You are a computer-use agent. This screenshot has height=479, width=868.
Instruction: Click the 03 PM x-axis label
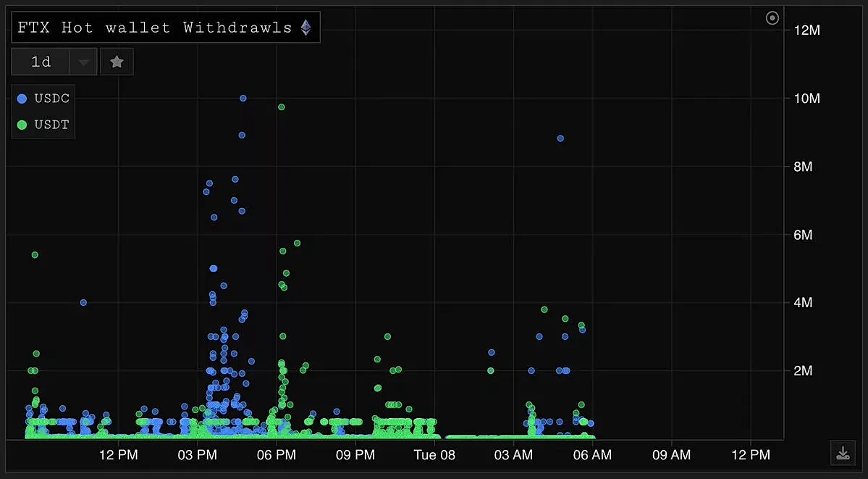[198, 455]
